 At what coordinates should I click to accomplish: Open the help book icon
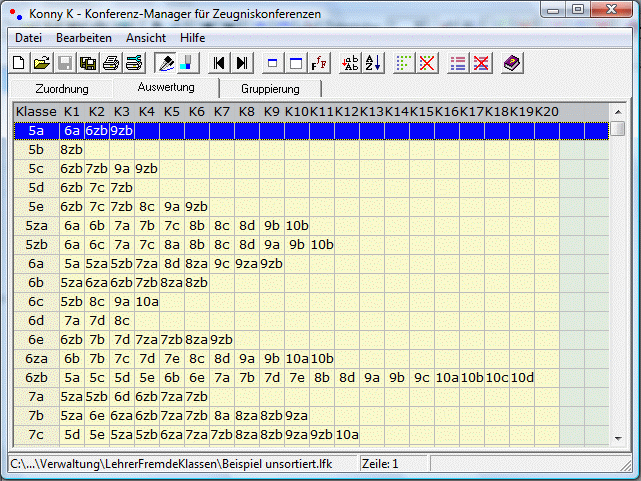click(x=513, y=63)
